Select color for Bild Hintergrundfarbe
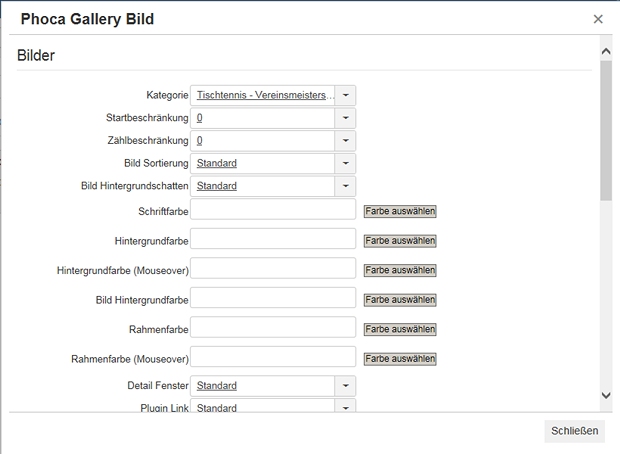Screen dimensions: 620x454 tap(400, 300)
